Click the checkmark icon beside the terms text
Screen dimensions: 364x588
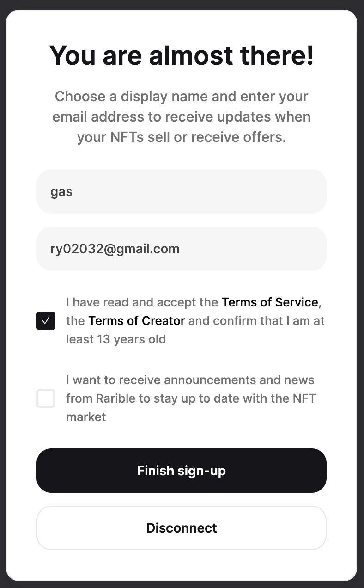[46, 321]
